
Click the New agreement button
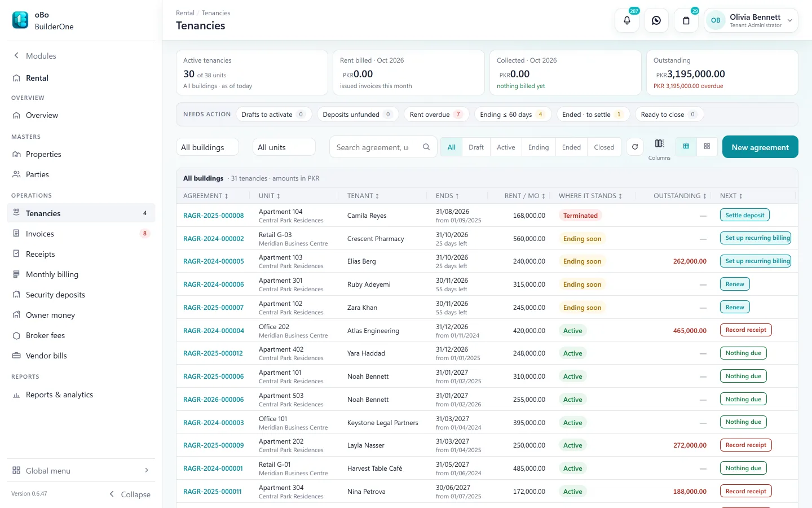pos(760,147)
